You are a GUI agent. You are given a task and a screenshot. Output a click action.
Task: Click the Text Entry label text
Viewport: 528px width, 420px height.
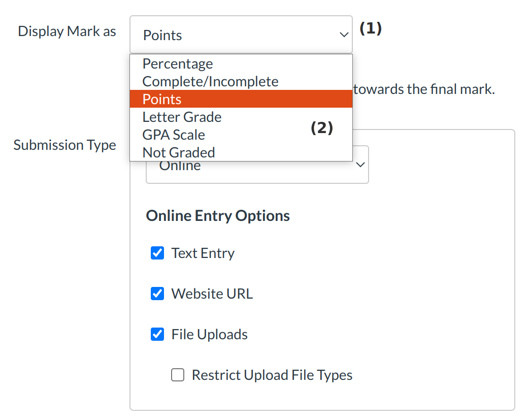203,253
